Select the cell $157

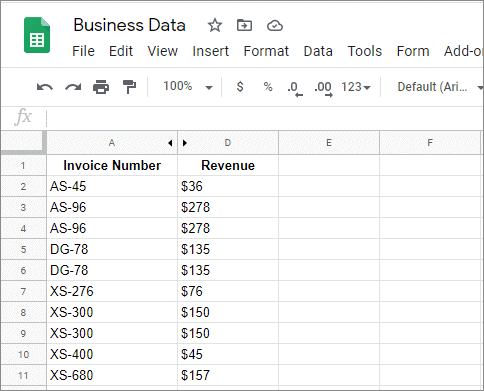click(x=228, y=375)
